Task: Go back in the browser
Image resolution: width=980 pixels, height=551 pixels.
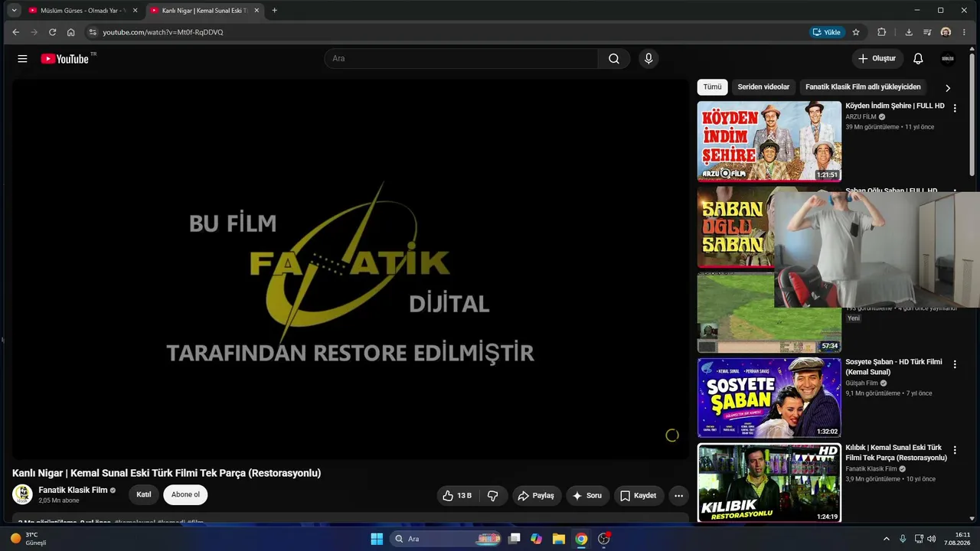Action: click(x=15, y=32)
